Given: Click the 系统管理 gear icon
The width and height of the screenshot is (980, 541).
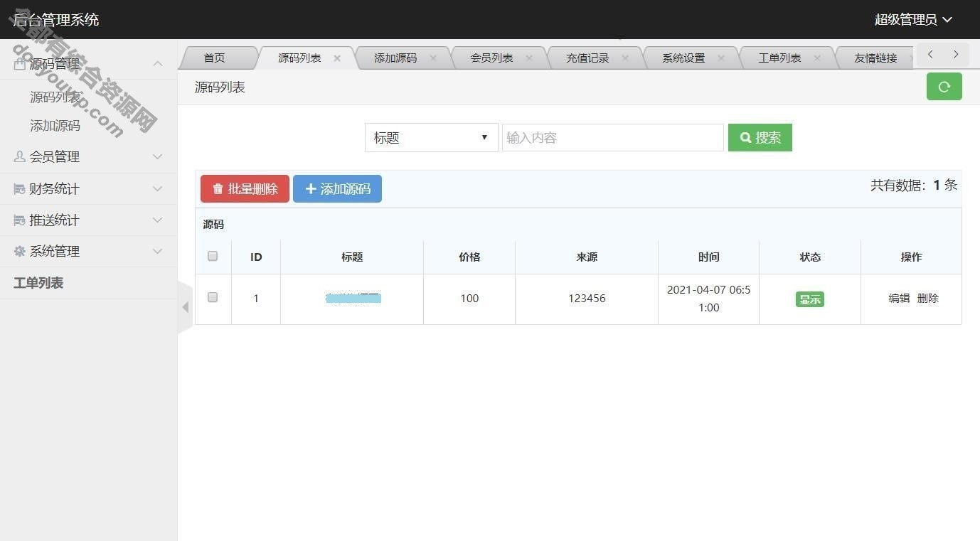Looking at the screenshot, I should click(19, 251).
